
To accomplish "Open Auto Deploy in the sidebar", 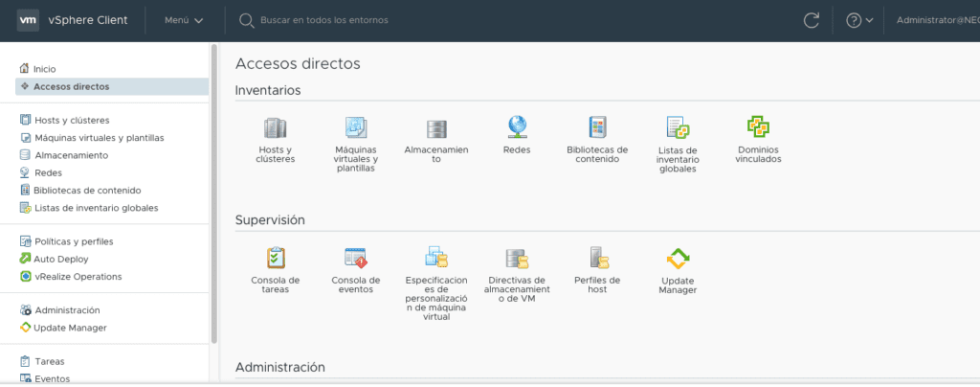I will tap(54, 259).
